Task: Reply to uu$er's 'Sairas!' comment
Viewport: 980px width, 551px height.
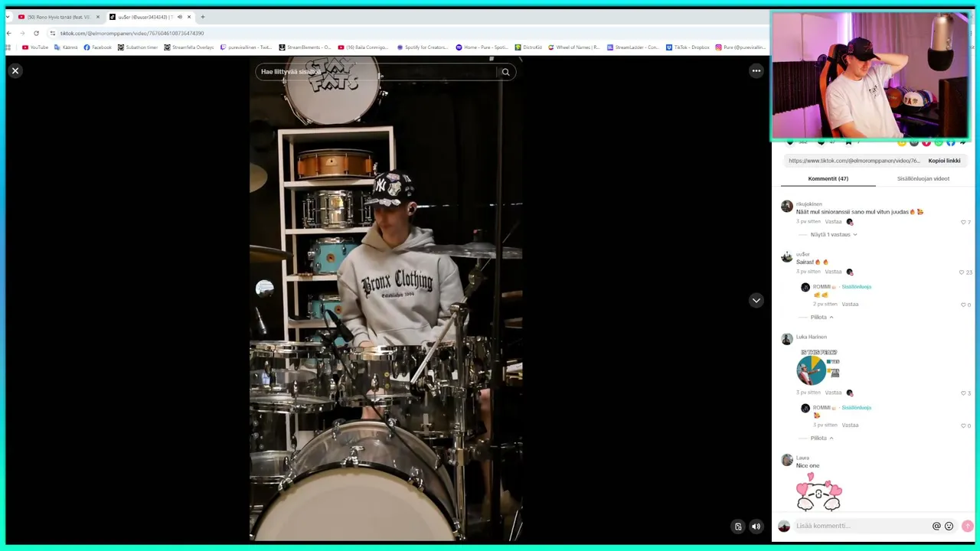Action: 833,272
